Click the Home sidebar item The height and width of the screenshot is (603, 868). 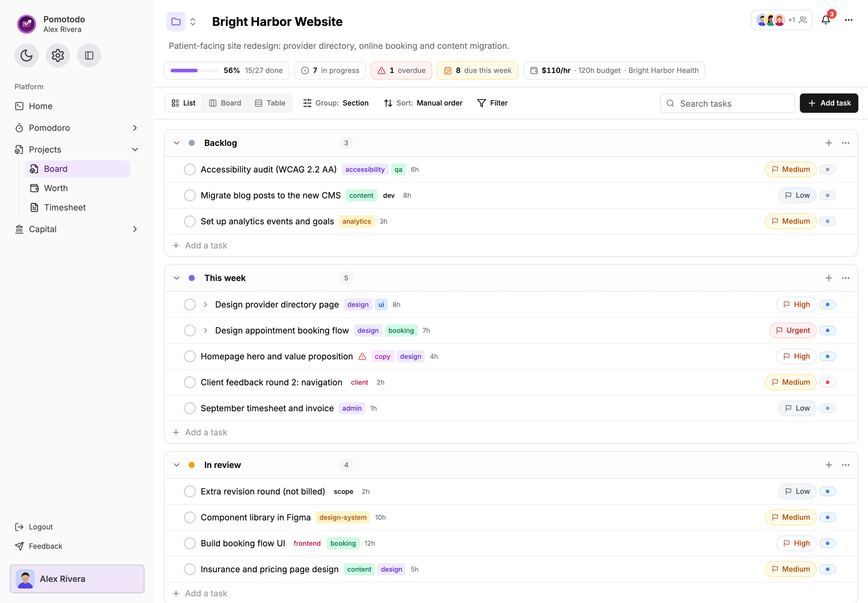click(x=77, y=106)
